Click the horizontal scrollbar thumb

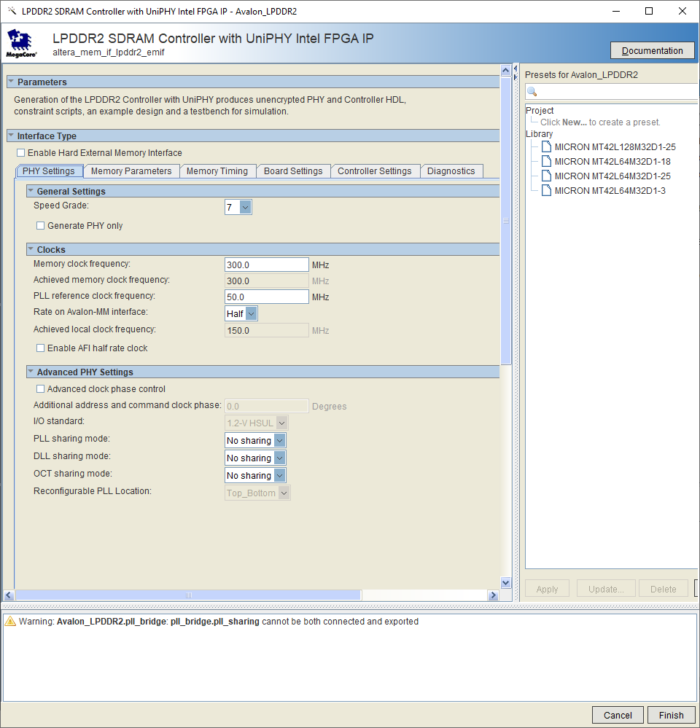188,595
